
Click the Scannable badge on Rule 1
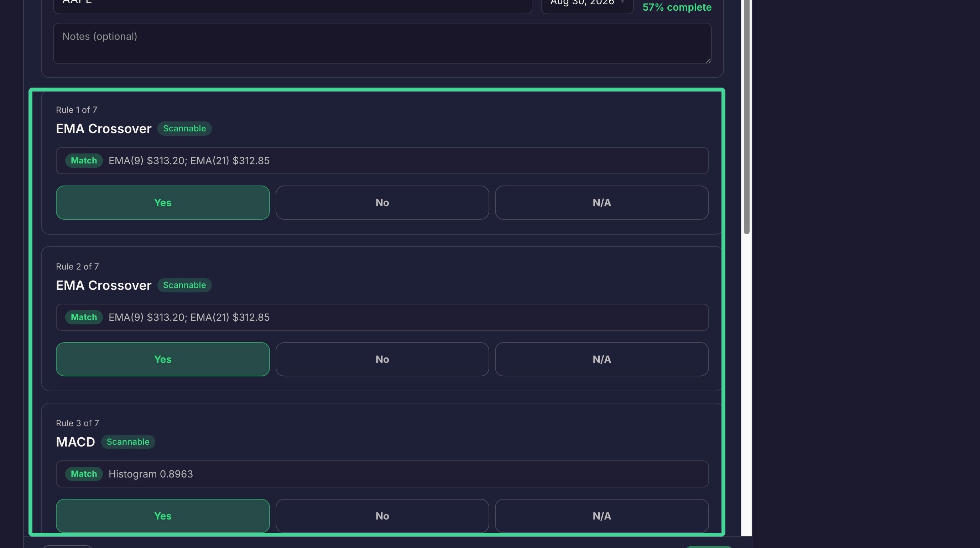click(184, 129)
